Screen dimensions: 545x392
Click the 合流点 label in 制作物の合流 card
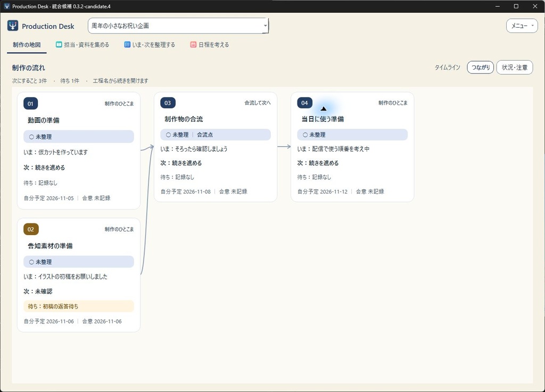pos(205,135)
